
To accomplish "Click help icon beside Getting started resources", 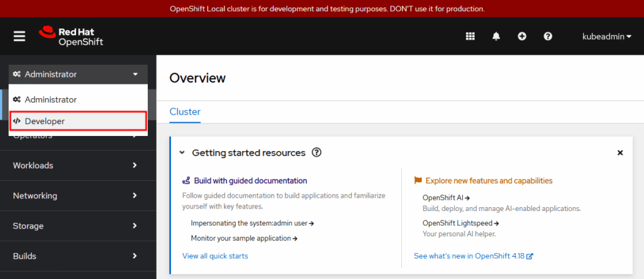I will click(x=317, y=153).
